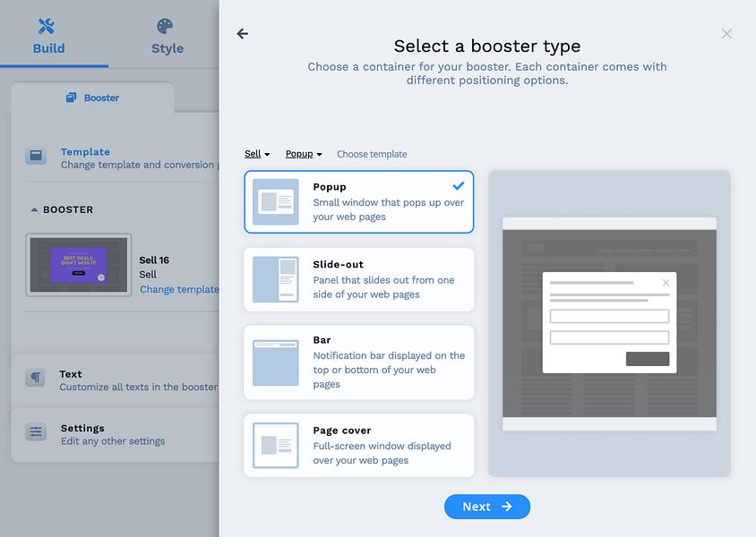This screenshot has height=537, width=756.
Task: Click the Style palette icon
Action: [165, 26]
